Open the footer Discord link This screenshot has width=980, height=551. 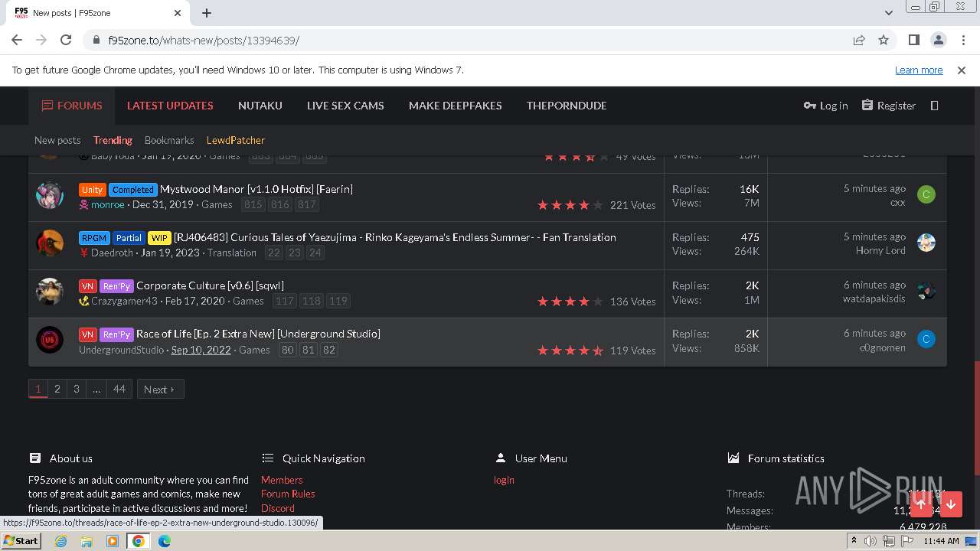coord(278,508)
